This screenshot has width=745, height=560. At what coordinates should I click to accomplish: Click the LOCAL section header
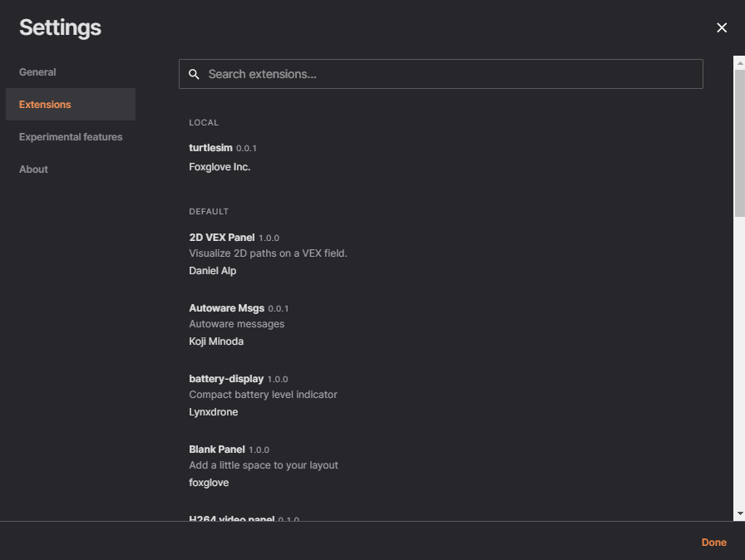[204, 122]
